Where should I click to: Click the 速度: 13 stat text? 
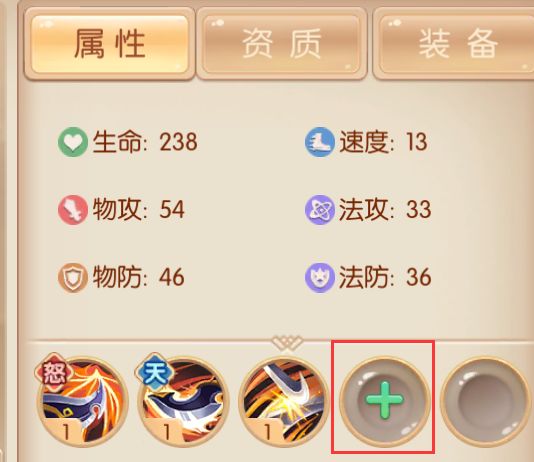tap(383, 142)
